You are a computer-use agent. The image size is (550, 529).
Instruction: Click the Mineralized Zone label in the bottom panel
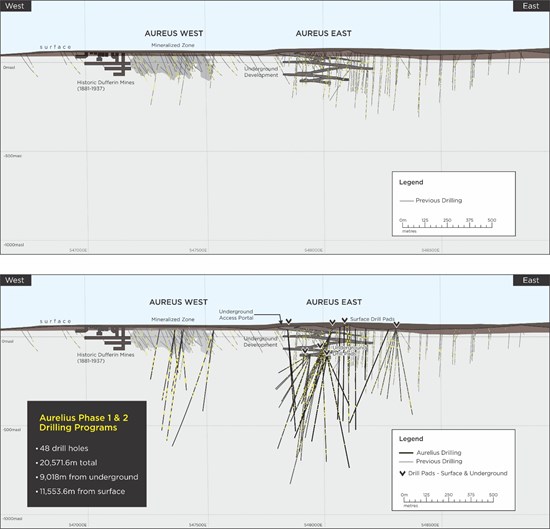click(x=173, y=320)
